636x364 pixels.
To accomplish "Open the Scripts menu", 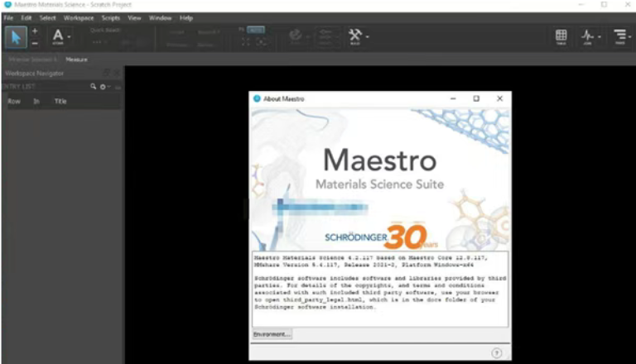I will [x=110, y=17].
